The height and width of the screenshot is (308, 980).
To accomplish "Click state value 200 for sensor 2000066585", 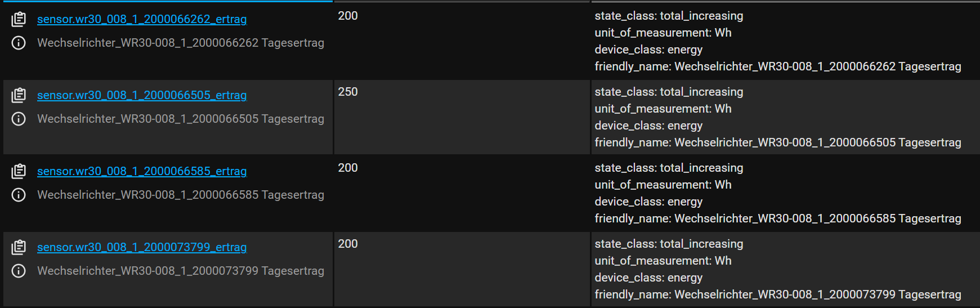I will [x=348, y=168].
